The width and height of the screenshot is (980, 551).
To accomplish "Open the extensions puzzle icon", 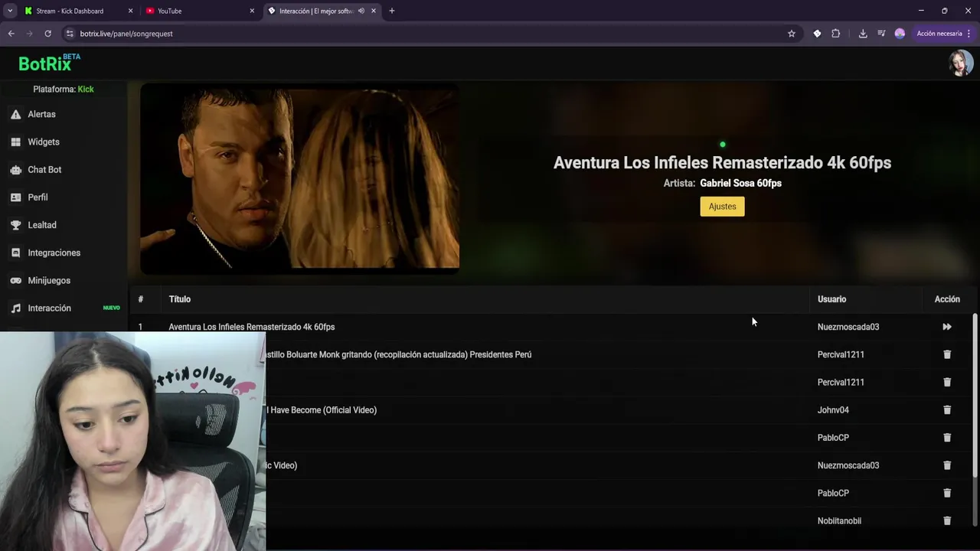I will coord(836,34).
